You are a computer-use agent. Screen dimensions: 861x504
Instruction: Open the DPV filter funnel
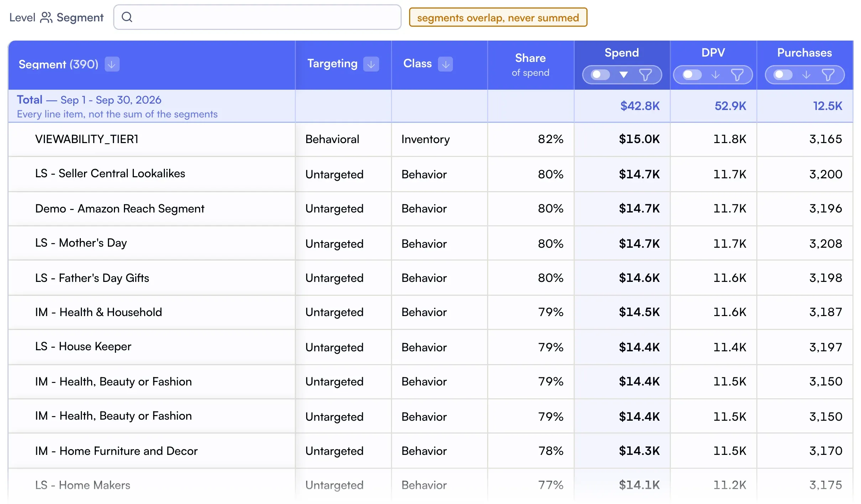(x=737, y=75)
